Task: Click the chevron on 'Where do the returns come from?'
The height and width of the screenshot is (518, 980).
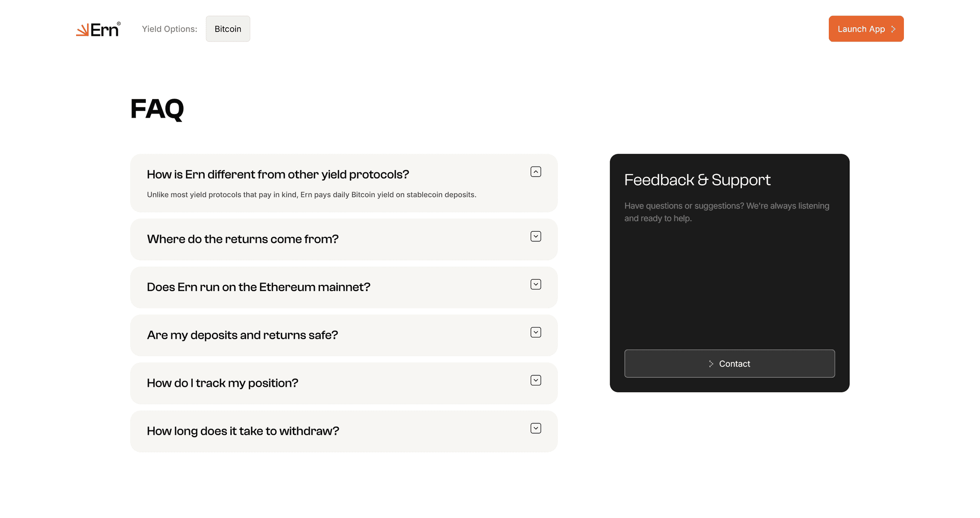Action: [x=536, y=236]
